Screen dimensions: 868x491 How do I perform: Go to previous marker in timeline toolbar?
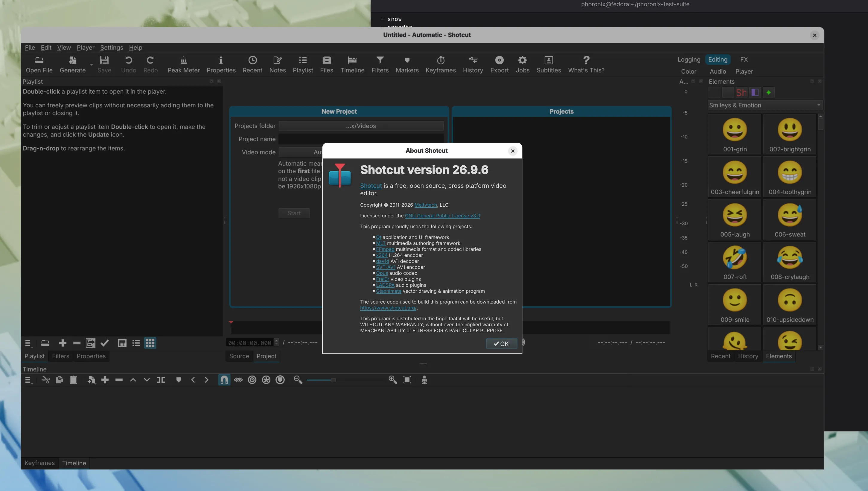click(x=193, y=380)
